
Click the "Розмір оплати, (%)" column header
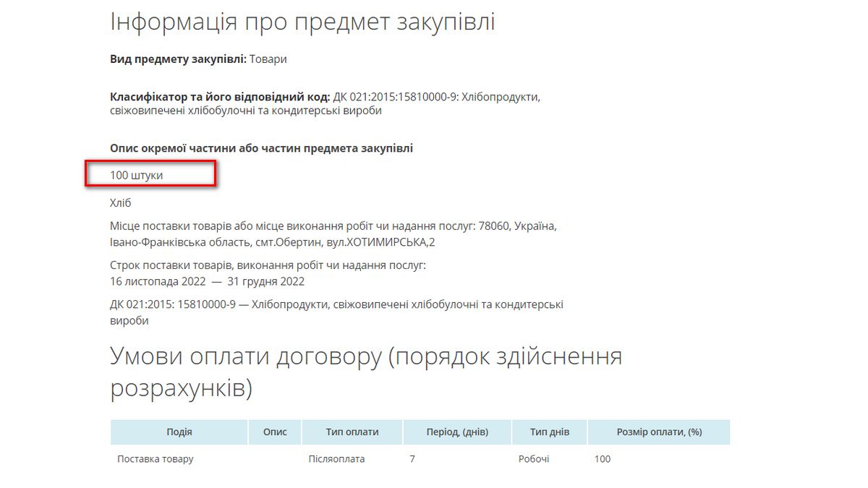[659, 432]
